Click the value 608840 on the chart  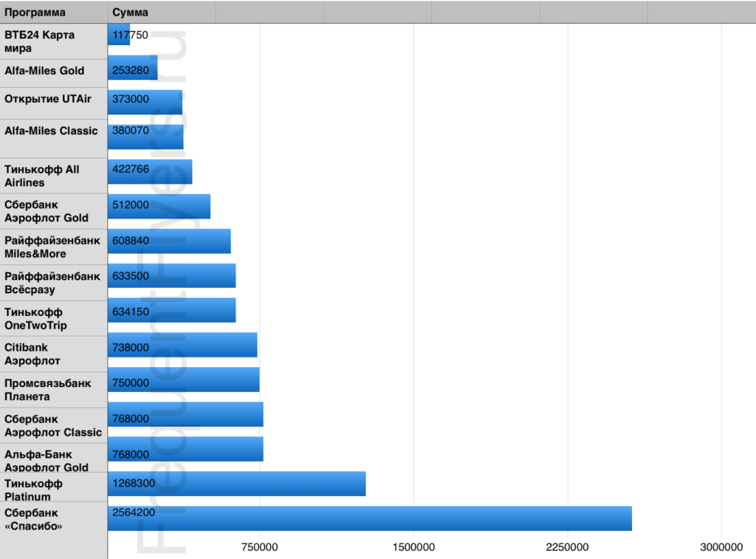tap(131, 240)
